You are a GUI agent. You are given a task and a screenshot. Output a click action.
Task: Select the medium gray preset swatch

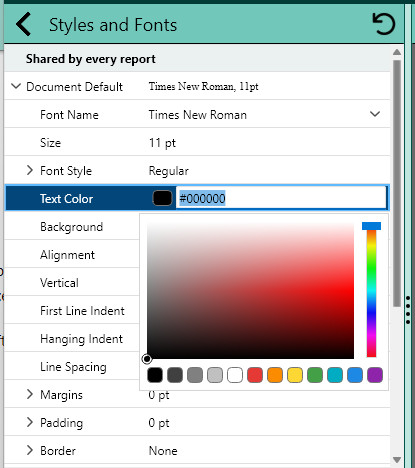point(195,375)
